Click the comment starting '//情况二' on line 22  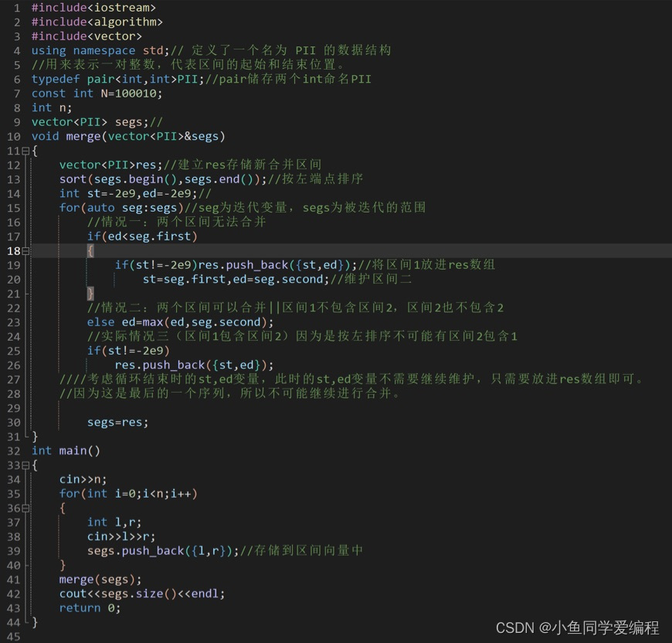pos(295,308)
